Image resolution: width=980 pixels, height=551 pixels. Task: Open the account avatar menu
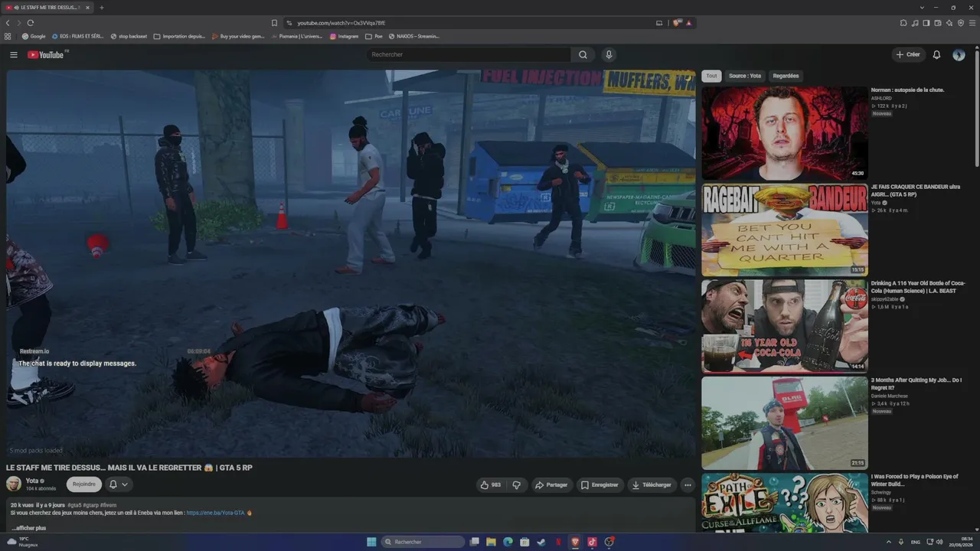pyautogui.click(x=959, y=55)
